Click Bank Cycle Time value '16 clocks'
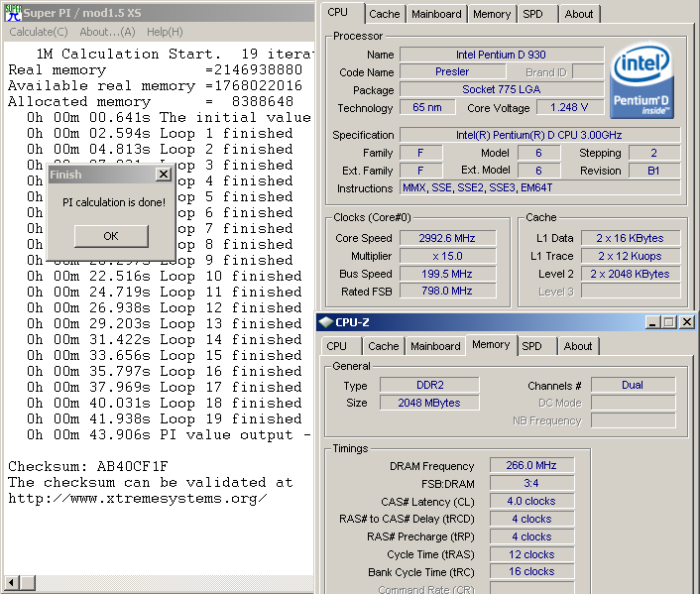700x594 pixels. click(531, 571)
